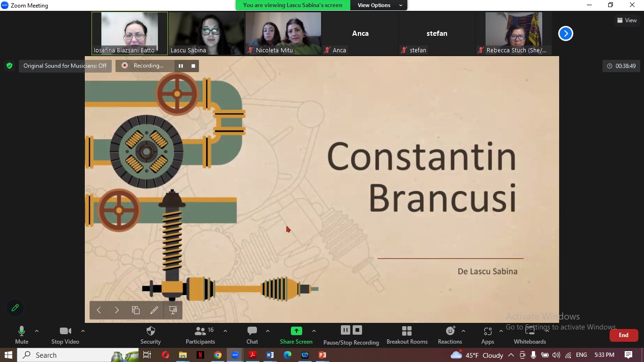Select stefan participant tile
644x362 pixels.
click(437, 33)
